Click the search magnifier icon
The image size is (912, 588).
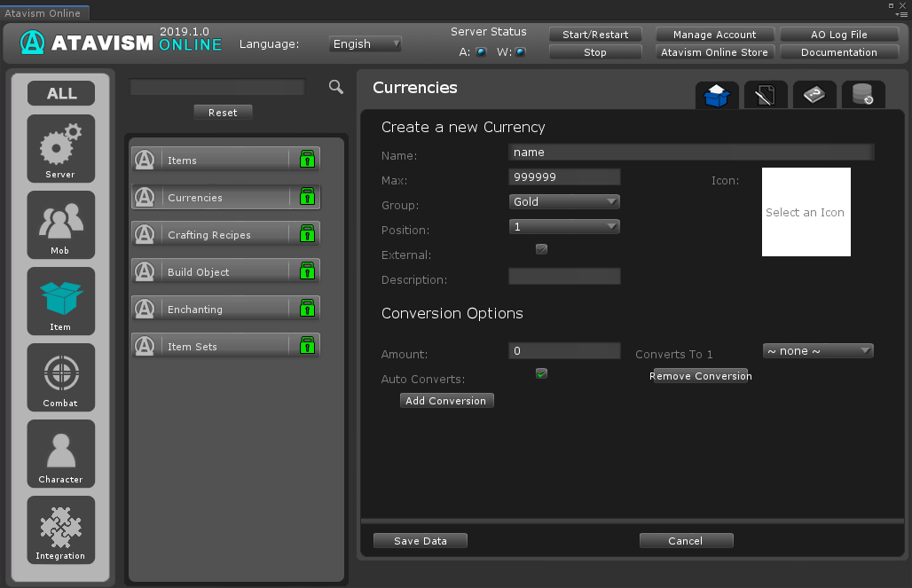tap(335, 87)
